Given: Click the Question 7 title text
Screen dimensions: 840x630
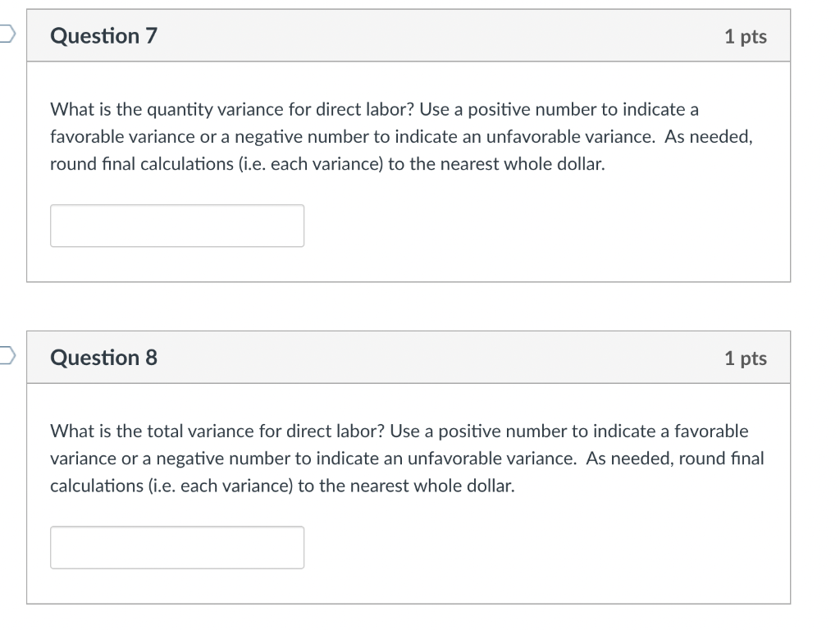Looking at the screenshot, I should point(103,35).
